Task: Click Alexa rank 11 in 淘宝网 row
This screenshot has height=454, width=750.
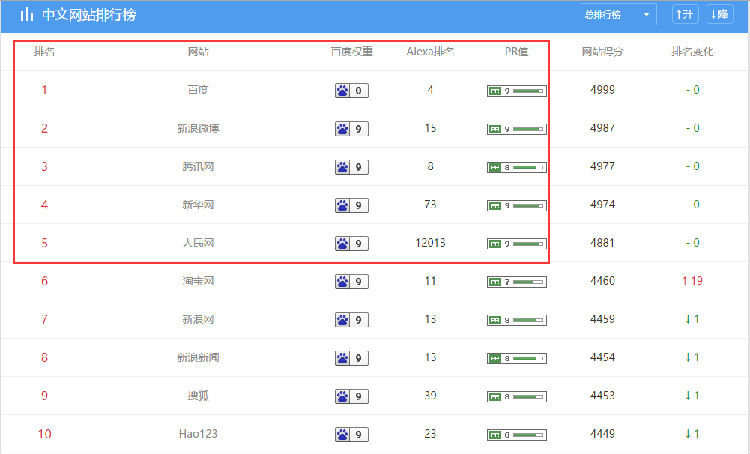Action: pyautogui.click(x=430, y=281)
